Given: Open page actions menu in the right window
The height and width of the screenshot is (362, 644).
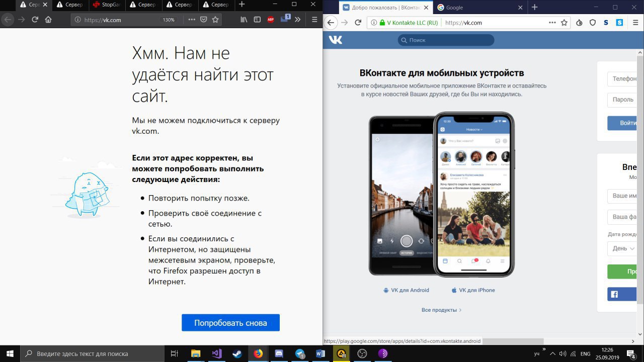Looking at the screenshot, I should (552, 23).
